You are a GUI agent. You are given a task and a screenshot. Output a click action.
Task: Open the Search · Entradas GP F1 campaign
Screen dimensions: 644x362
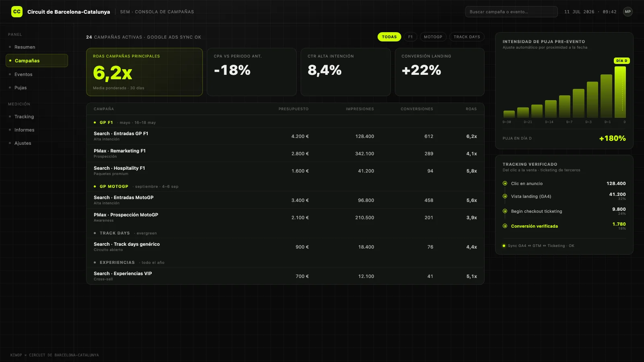pyautogui.click(x=285, y=136)
